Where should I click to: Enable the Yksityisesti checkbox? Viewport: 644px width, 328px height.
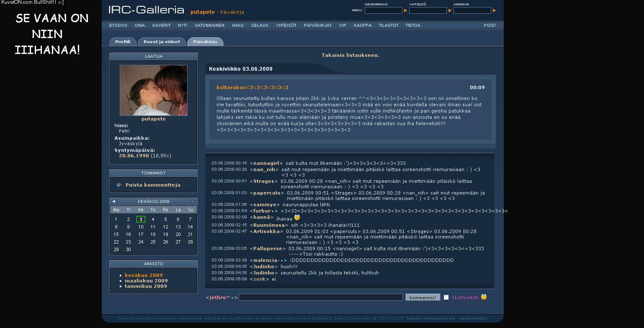(x=446, y=297)
